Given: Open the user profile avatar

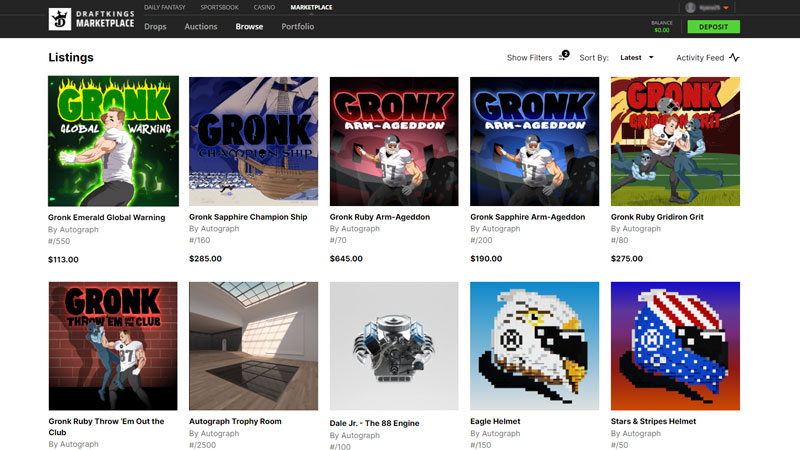Looking at the screenshot, I should tap(690, 7).
